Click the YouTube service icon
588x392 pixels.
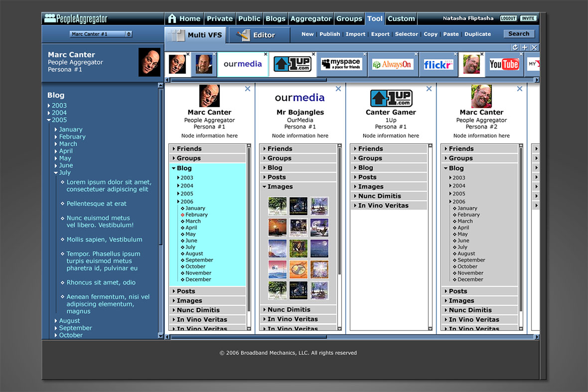pyautogui.click(x=504, y=64)
